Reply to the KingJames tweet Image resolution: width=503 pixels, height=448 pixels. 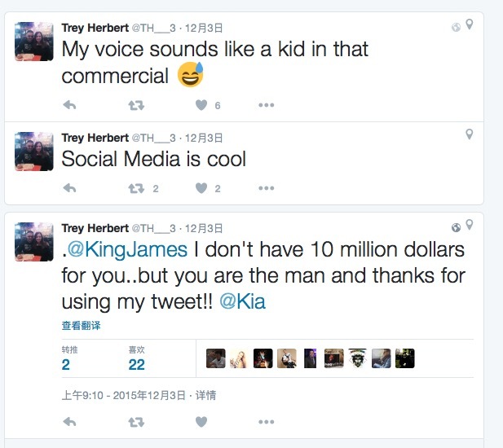pyautogui.click(x=70, y=422)
